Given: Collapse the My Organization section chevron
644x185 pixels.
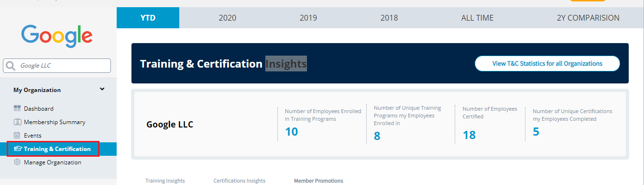Looking at the screenshot, I should click(102, 89).
